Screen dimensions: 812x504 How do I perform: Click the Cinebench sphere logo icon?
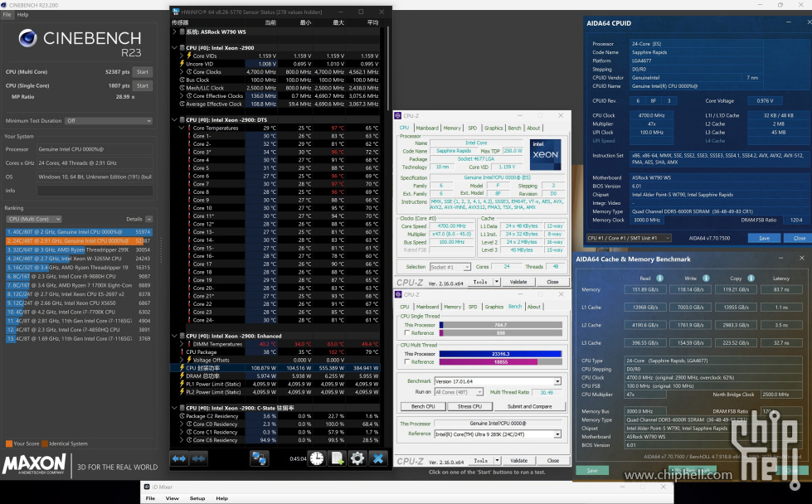click(x=27, y=38)
